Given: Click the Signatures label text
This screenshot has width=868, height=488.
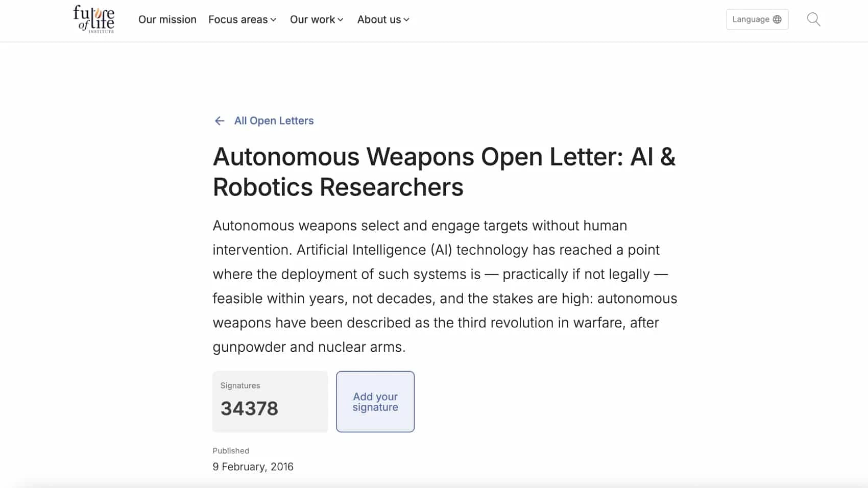Looking at the screenshot, I should [x=240, y=385].
